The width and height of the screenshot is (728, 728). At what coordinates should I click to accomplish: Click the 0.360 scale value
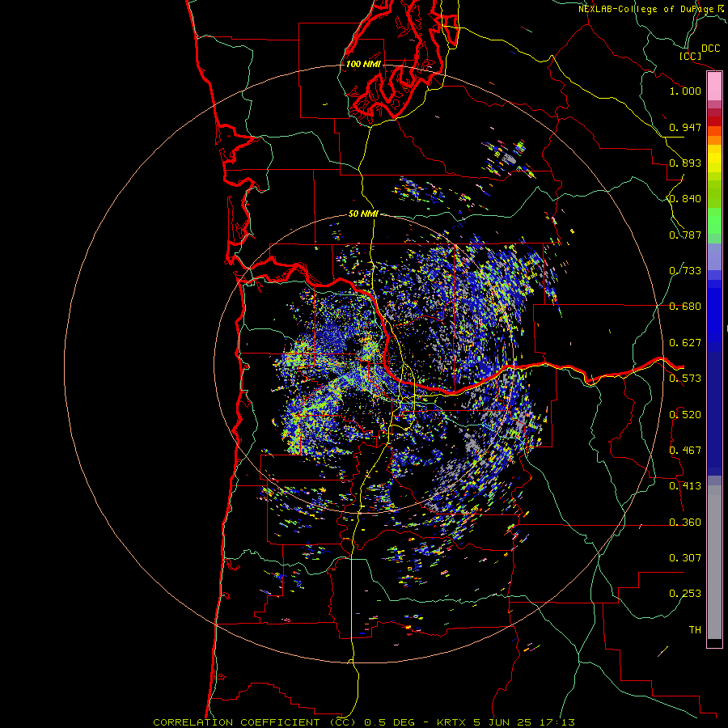click(x=685, y=523)
